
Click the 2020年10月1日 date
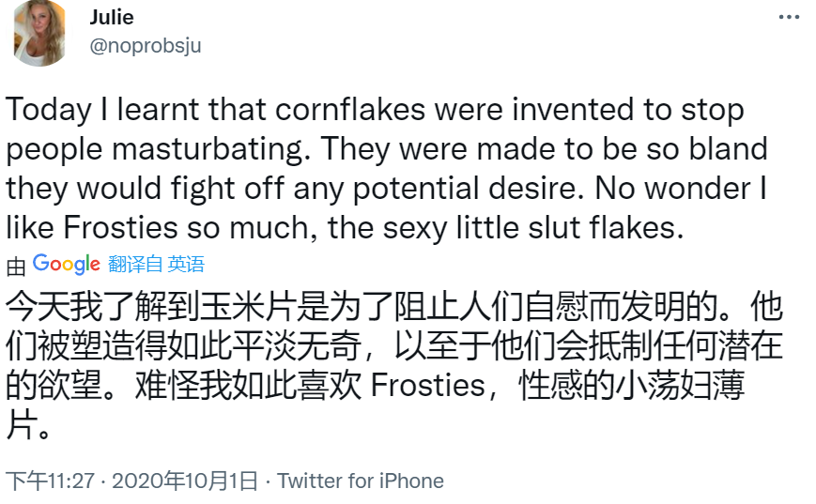(x=185, y=481)
